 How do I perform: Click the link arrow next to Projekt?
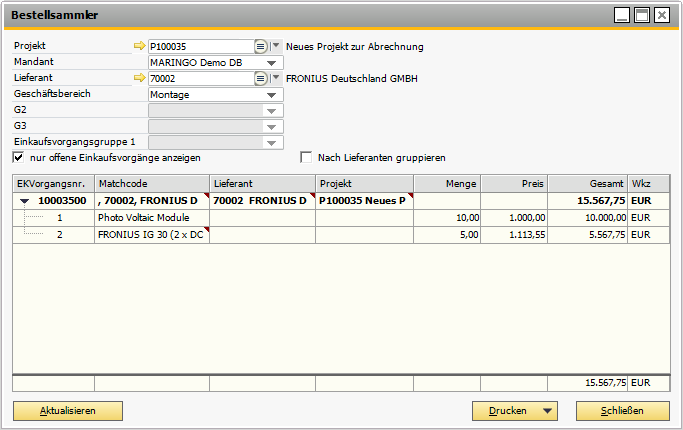pyautogui.click(x=139, y=46)
